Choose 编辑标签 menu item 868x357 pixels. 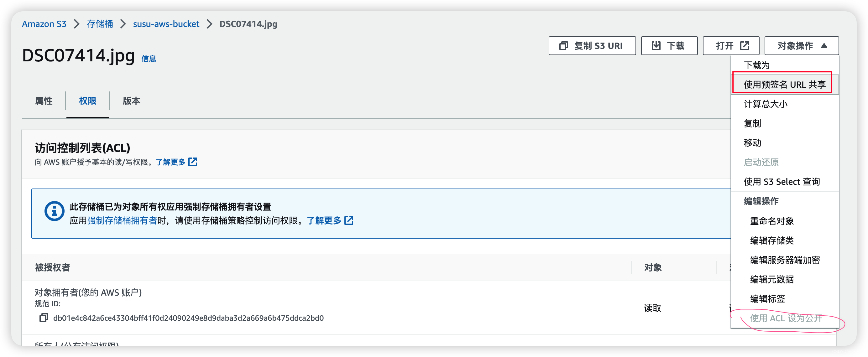(x=785, y=299)
